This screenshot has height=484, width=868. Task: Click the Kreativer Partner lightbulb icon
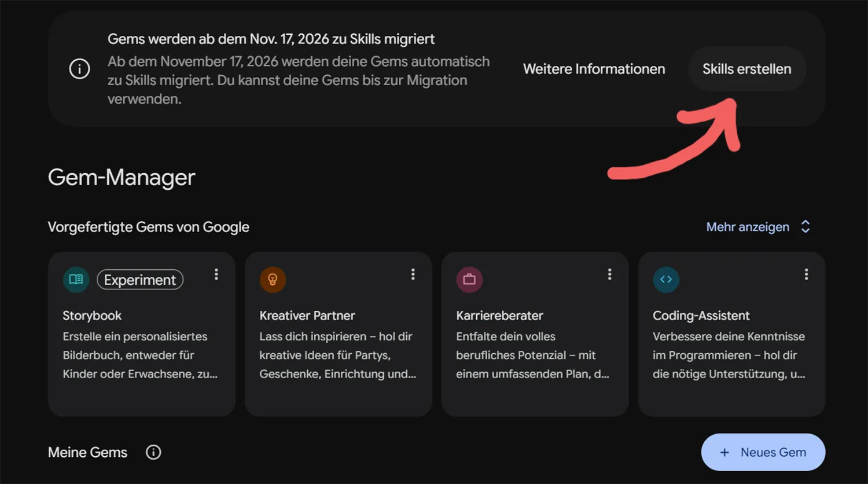273,280
